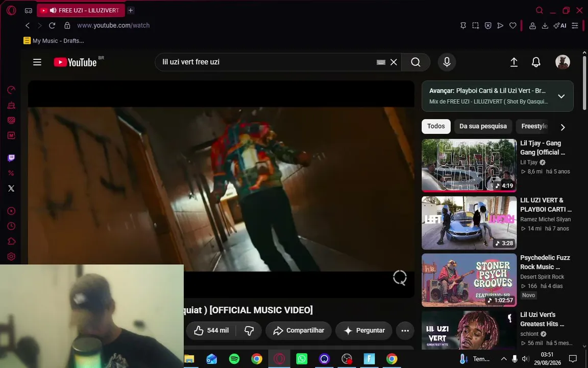Open browsing history clock in sidebar
588x368 pixels.
coord(11,226)
